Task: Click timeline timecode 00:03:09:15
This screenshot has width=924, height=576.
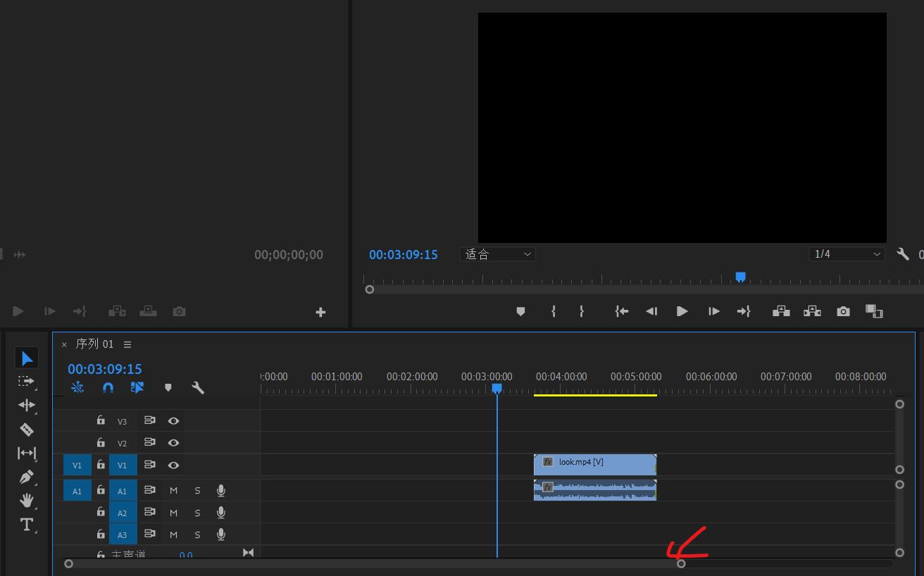Action: (105, 369)
